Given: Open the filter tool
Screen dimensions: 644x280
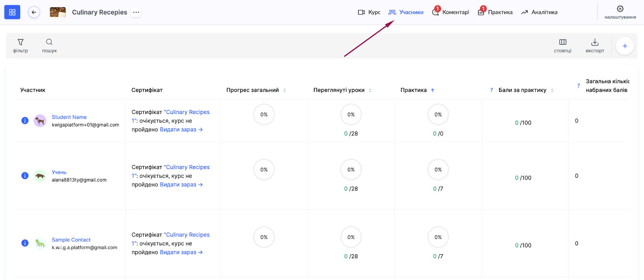Looking at the screenshot, I should click(21, 46).
